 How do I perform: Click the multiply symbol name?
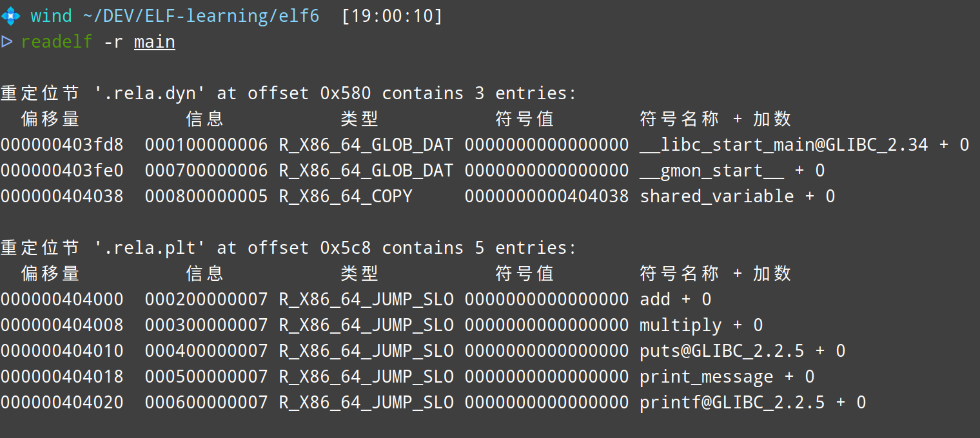[x=681, y=325]
